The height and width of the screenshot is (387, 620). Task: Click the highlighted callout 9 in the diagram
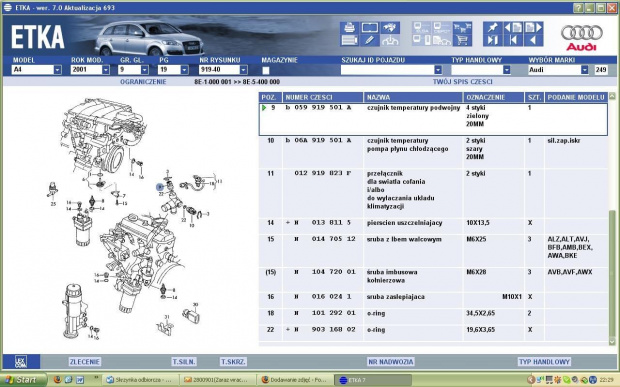(x=159, y=187)
